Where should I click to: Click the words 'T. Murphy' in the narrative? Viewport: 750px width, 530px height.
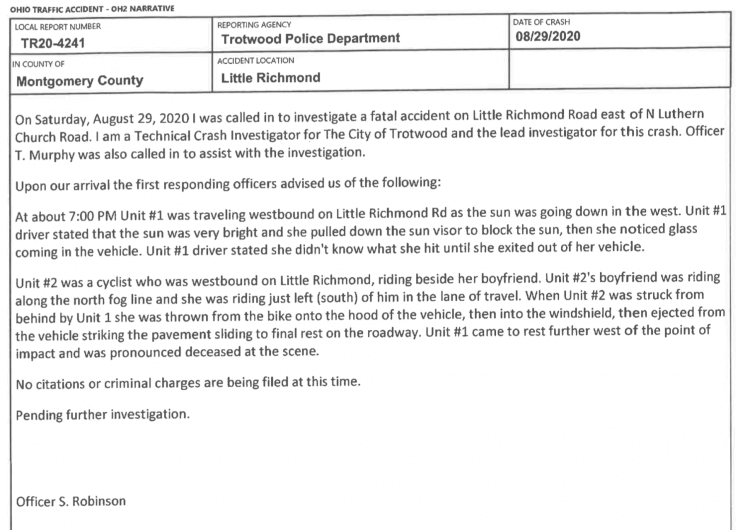coord(44,155)
